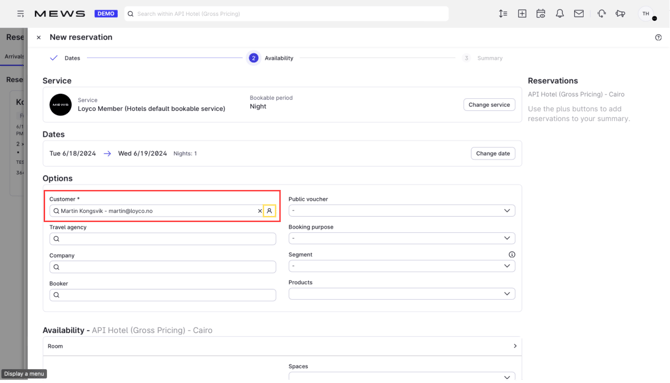
Task: Click the support headset icon
Action: tap(601, 14)
